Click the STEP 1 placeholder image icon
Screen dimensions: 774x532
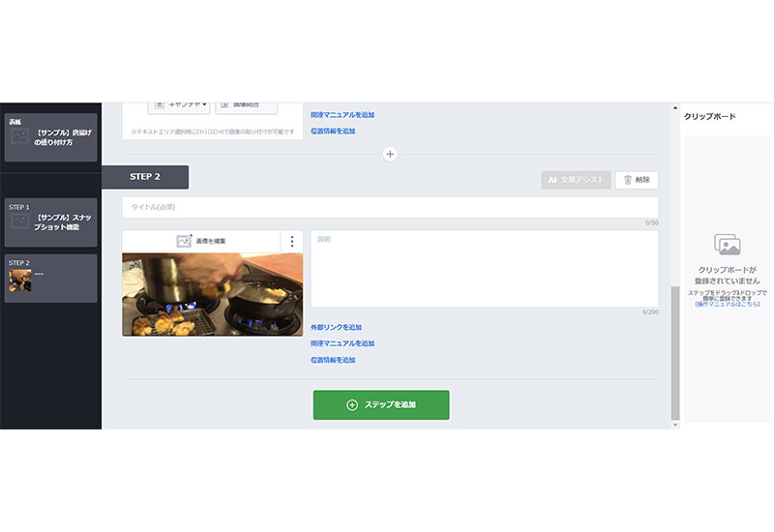[19, 221]
